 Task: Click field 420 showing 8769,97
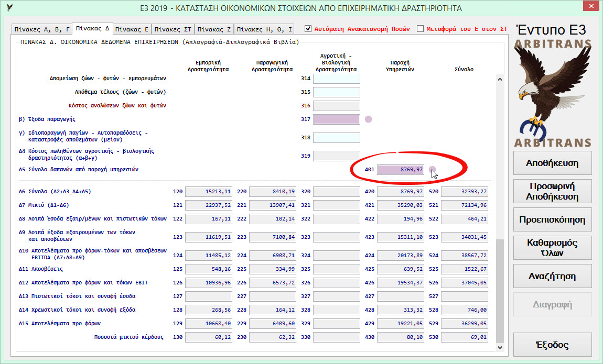pos(401,192)
